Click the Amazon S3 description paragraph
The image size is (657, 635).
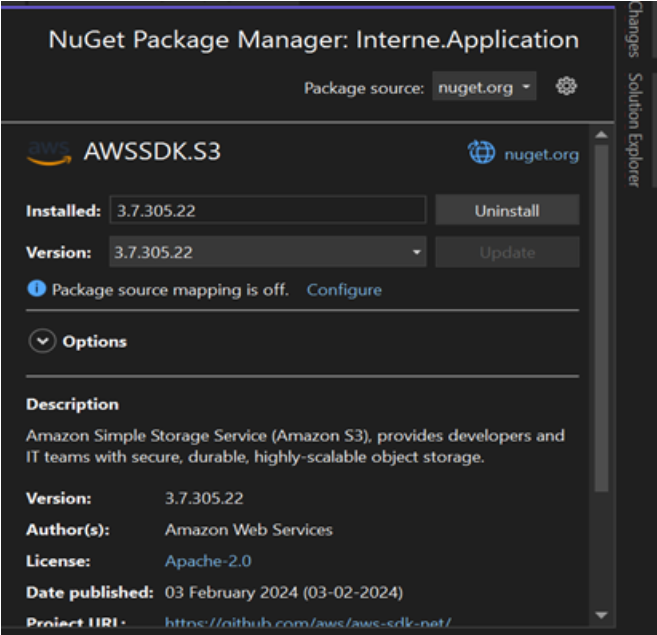pyautogui.click(x=295, y=446)
